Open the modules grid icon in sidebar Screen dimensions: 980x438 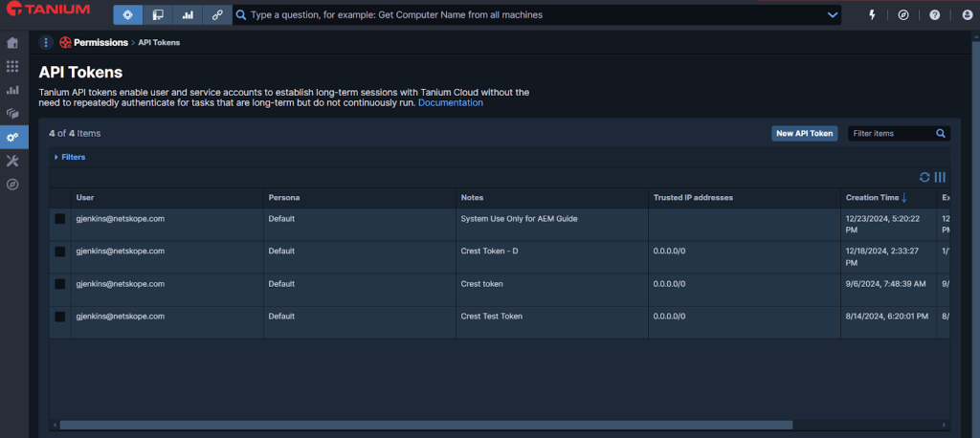click(12, 66)
